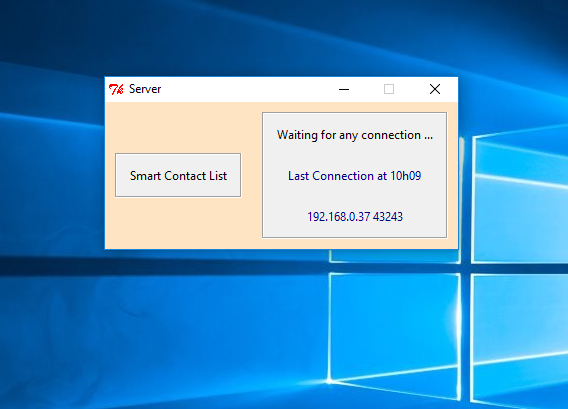Click the Server title text
The image size is (568, 409).
tap(145, 89)
